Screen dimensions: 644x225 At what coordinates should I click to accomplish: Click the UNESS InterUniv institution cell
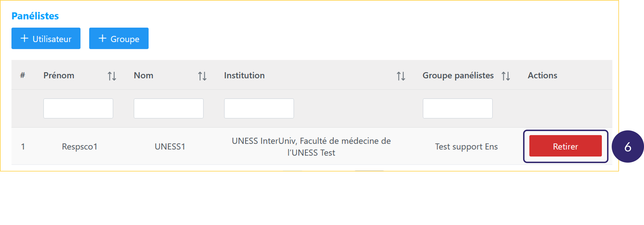[x=311, y=146]
